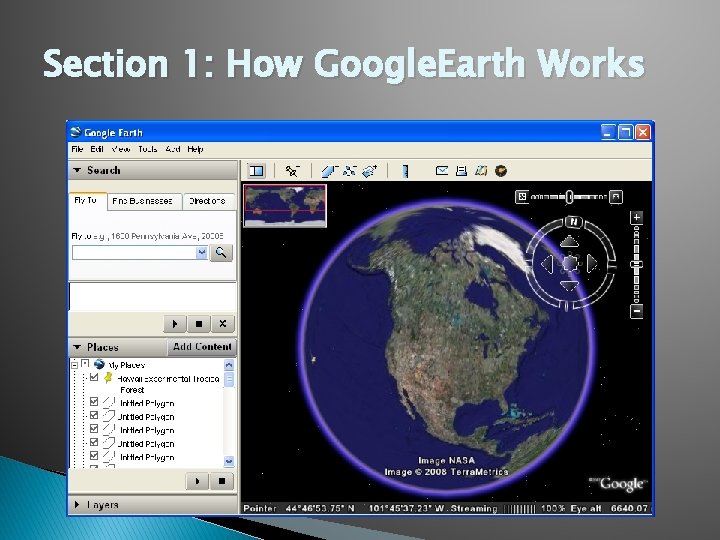Click the magnifying glass search button
The width and height of the screenshot is (720, 540).
coord(221,253)
